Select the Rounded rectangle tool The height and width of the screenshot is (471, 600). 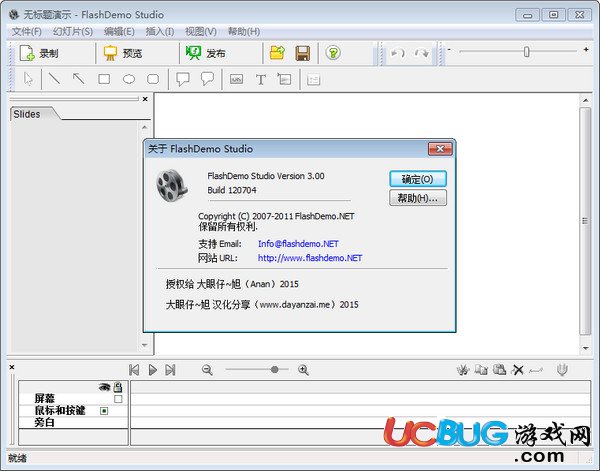pyautogui.click(x=153, y=79)
